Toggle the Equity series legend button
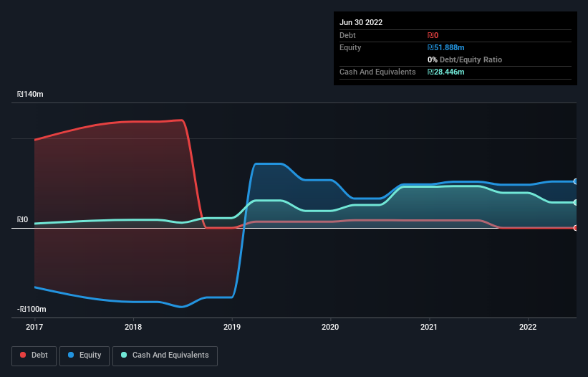This screenshot has height=377, width=588. pos(85,355)
